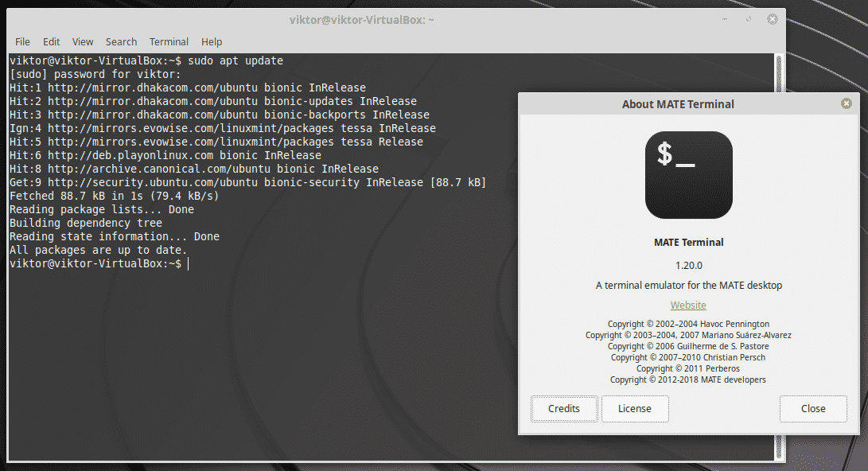Click the 'About MATE Terminal' title bar
Screen dimensions: 868x471
click(x=678, y=104)
